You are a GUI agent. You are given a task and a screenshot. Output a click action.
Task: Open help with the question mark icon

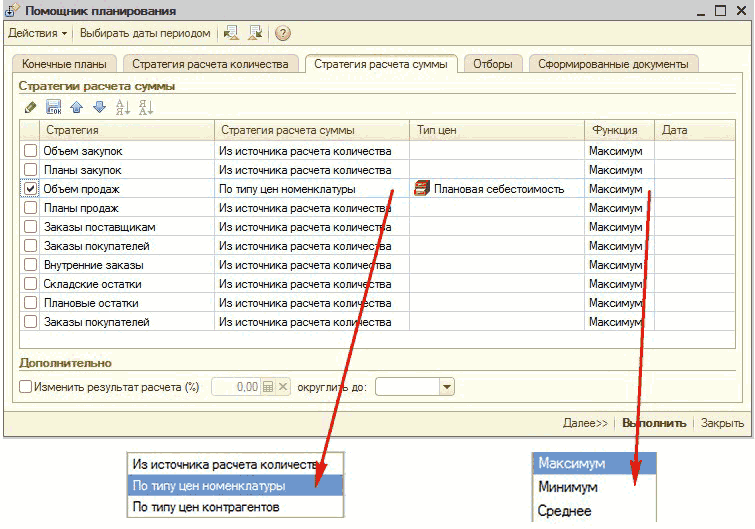pyautogui.click(x=283, y=33)
